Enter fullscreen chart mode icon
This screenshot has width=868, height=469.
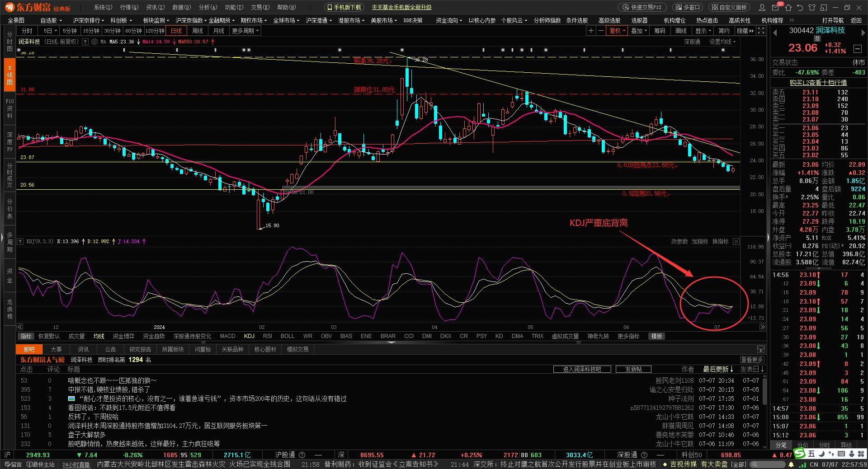(x=761, y=31)
